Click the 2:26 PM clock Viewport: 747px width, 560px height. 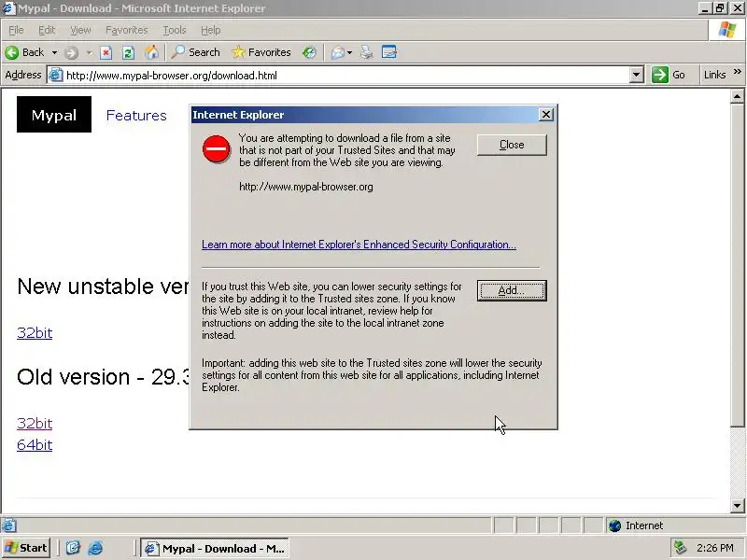click(x=714, y=548)
